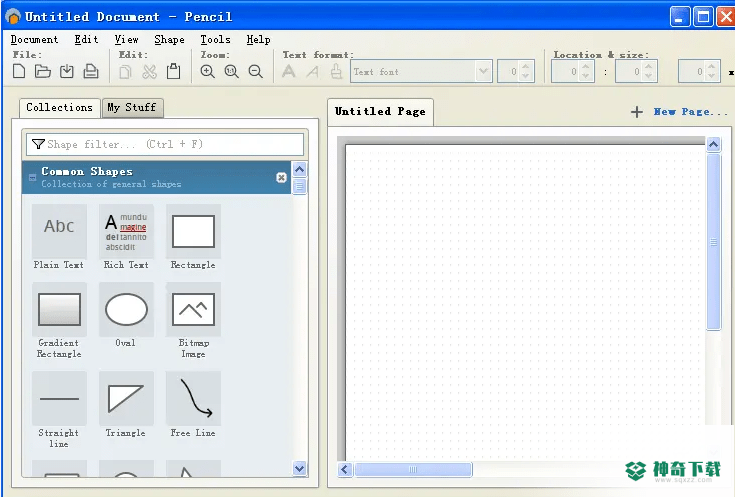Open the Shape menu
735x497 pixels.
click(169, 39)
